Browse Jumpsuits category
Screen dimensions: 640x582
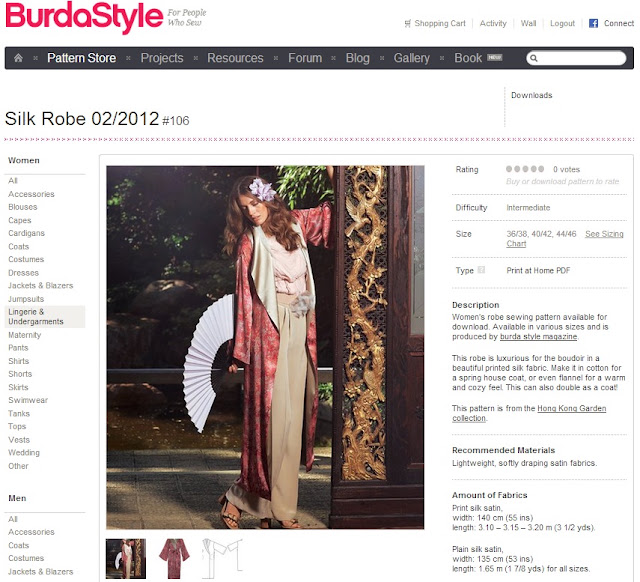(x=26, y=299)
